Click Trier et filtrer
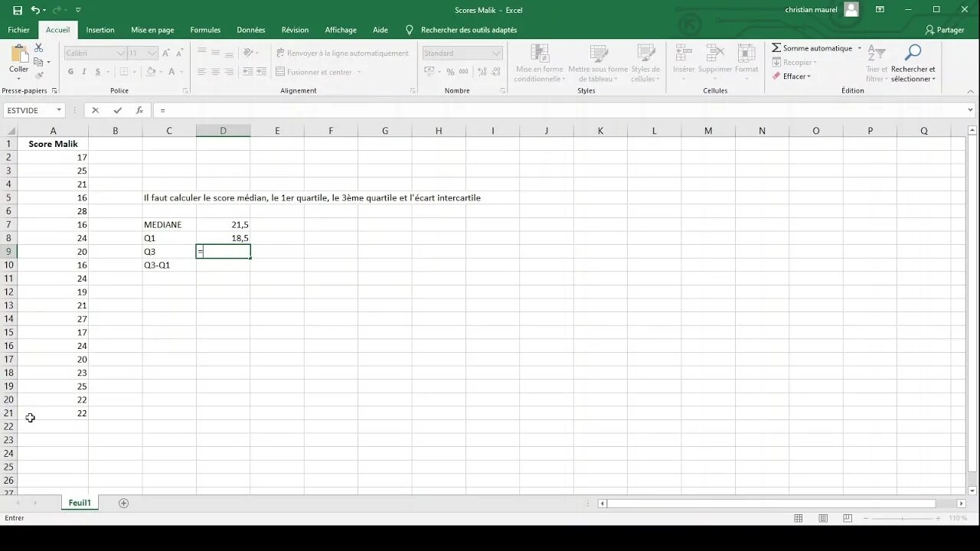This screenshot has height=551, width=980. click(x=877, y=64)
